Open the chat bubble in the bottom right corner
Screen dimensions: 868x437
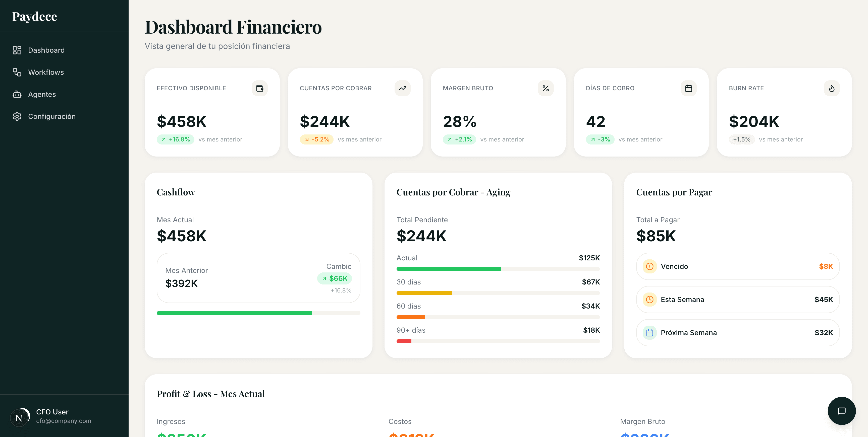tap(842, 411)
